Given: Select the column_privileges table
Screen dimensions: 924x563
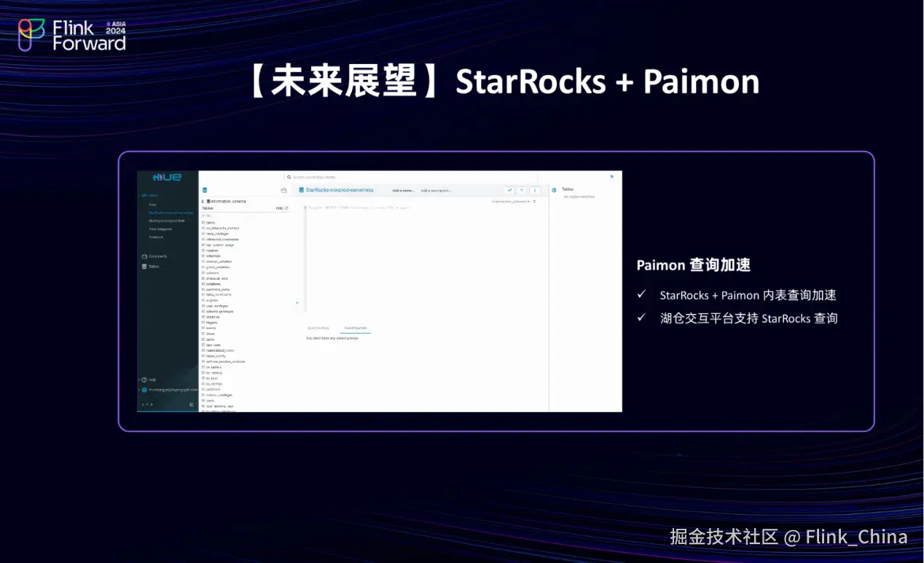Looking at the screenshot, I should coord(218,395).
